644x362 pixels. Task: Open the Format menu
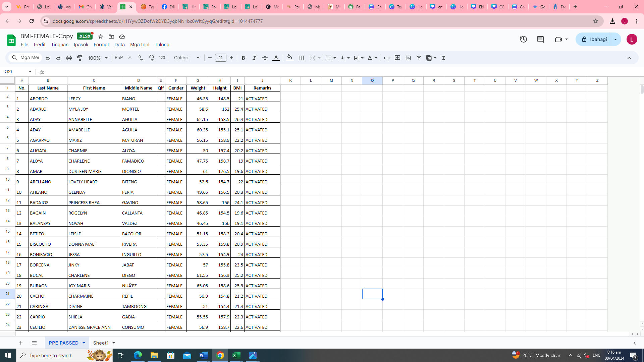101,45
